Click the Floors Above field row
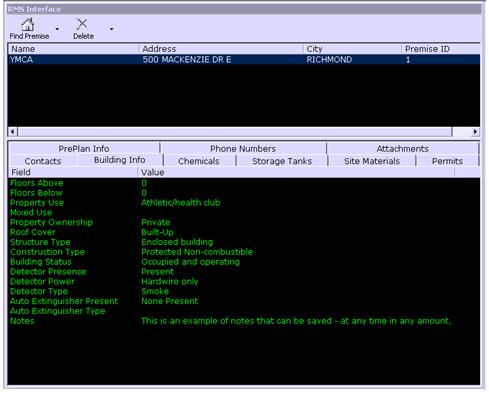Viewport: 489px width, 393px height. (x=244, y=183)
